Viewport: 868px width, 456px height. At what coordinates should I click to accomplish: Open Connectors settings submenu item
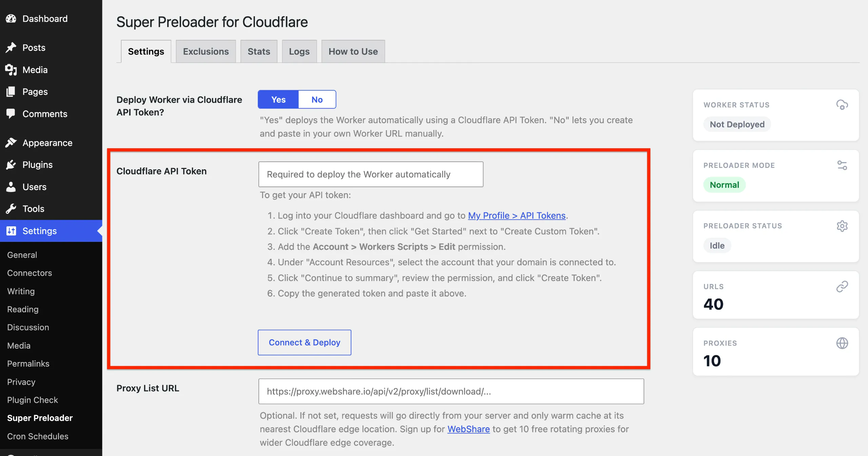coord(29,273)
